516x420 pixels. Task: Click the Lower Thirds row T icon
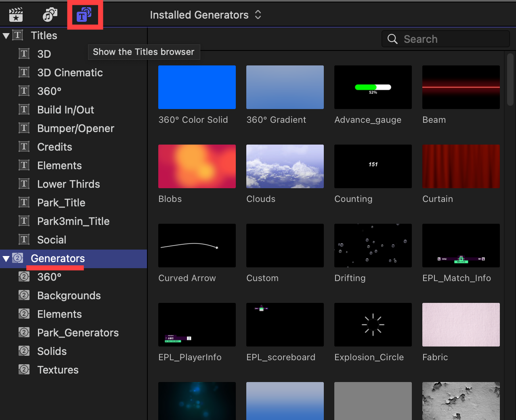coord(24,183)
